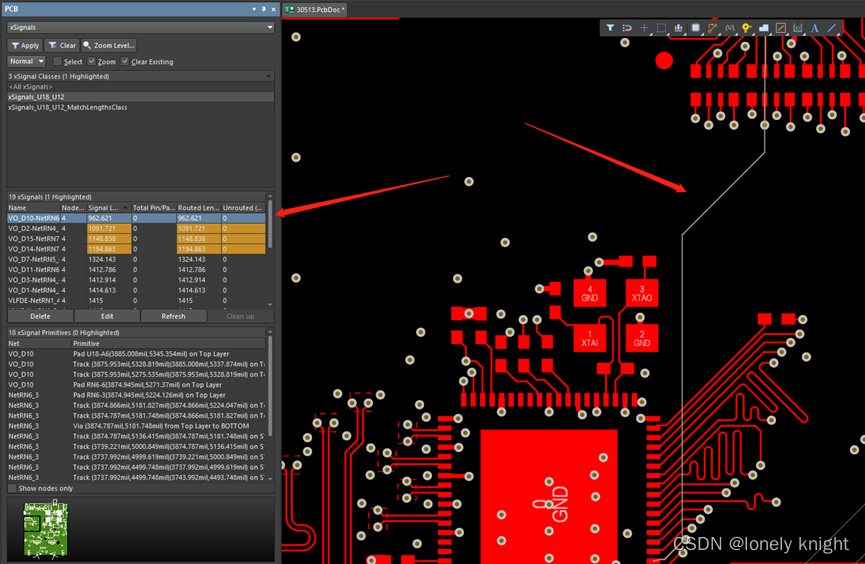Open the align objects tool
Image resolution: width=865 pixels, height=564 pixels.
point(679,28)
